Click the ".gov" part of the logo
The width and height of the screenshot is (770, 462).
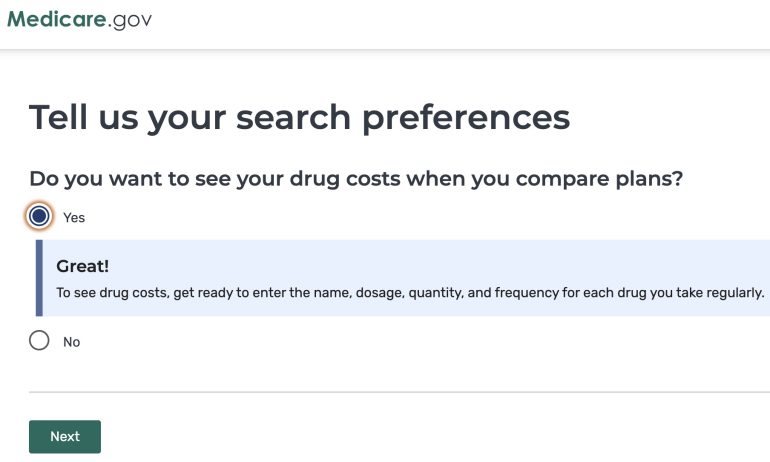(131, 19)
